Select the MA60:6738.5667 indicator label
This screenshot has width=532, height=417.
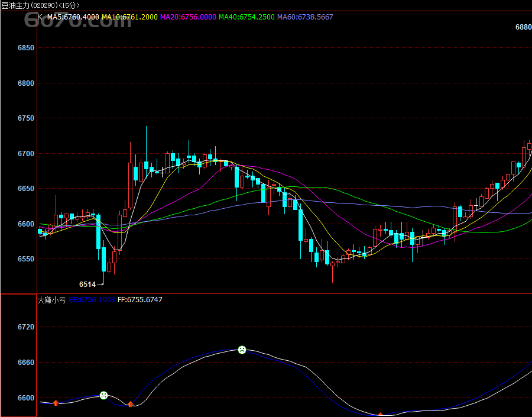[305, 17]
